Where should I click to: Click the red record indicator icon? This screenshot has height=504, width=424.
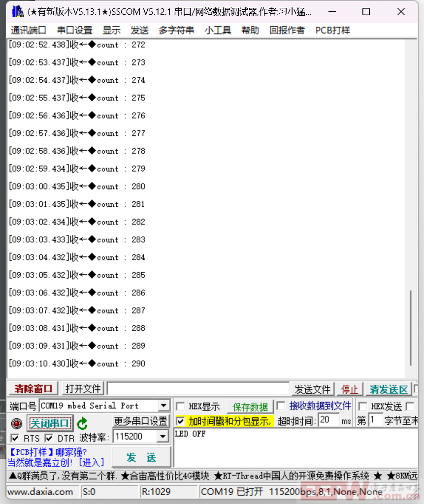point(17,423)
